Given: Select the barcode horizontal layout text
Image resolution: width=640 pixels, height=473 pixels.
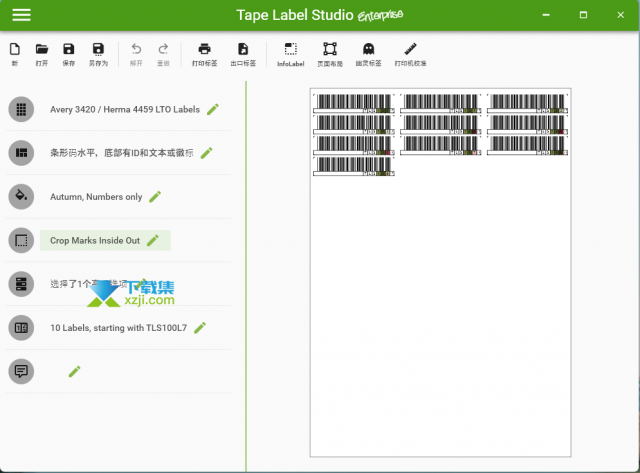Looking at the screenshot, I should 122,153.
